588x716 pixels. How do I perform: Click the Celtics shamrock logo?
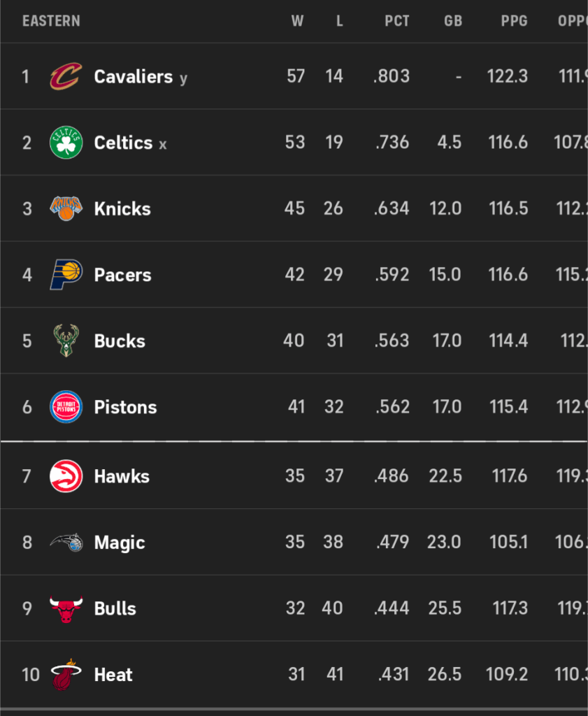pos(66,143)
